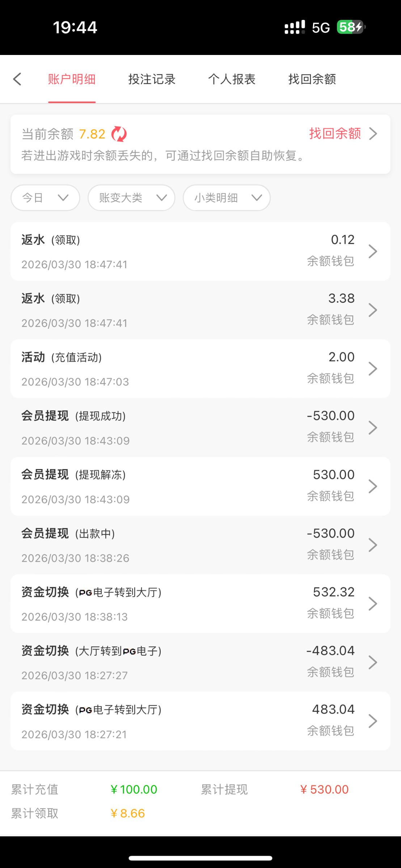The height and width of the screenshot is (868, 401).
Task: Tap the back arrow icon
Action: 17,79
